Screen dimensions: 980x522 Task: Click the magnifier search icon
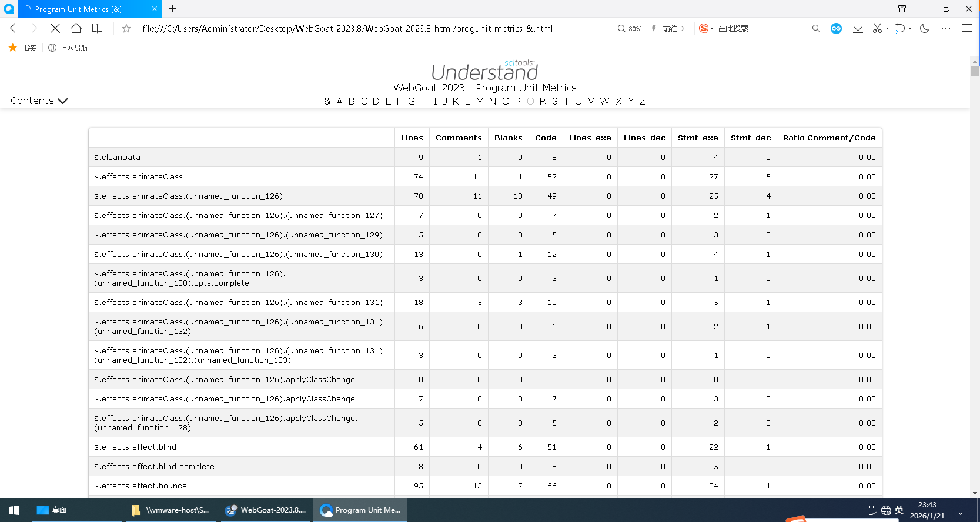coord(815,28)
